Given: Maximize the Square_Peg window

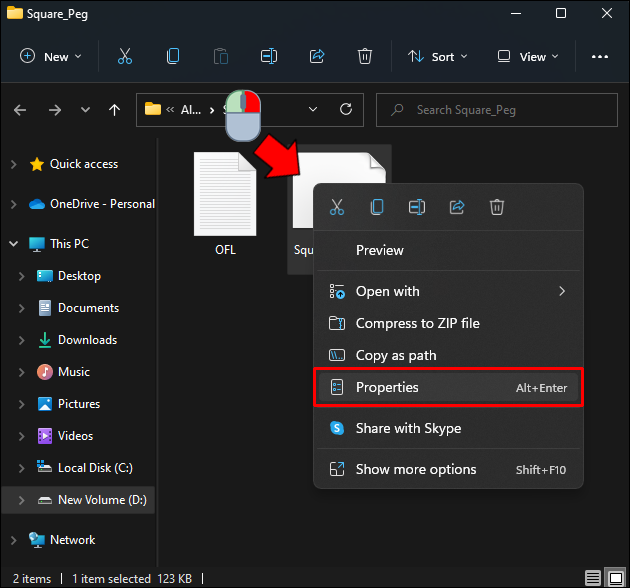Looking at the screenshot, I should (560, 13).
